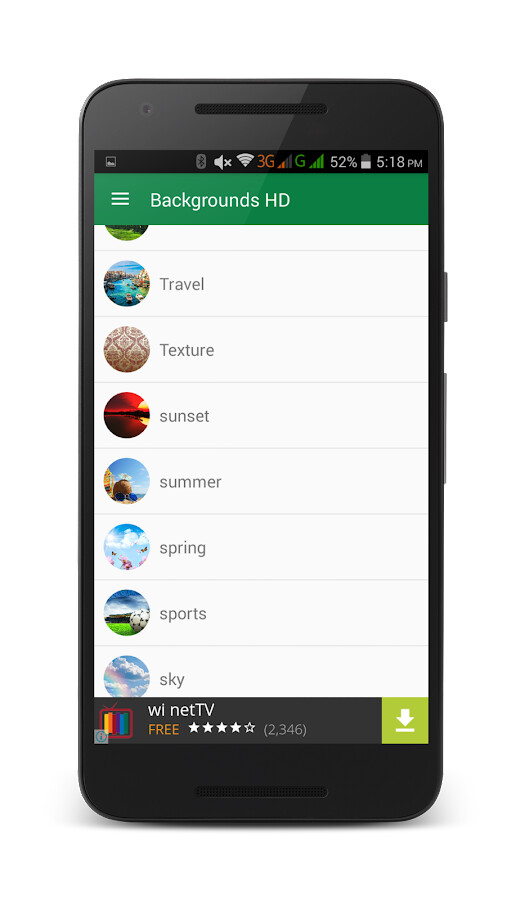Select the summer category
This screenshot has width=525, height=900.
(x=261, y=482)
